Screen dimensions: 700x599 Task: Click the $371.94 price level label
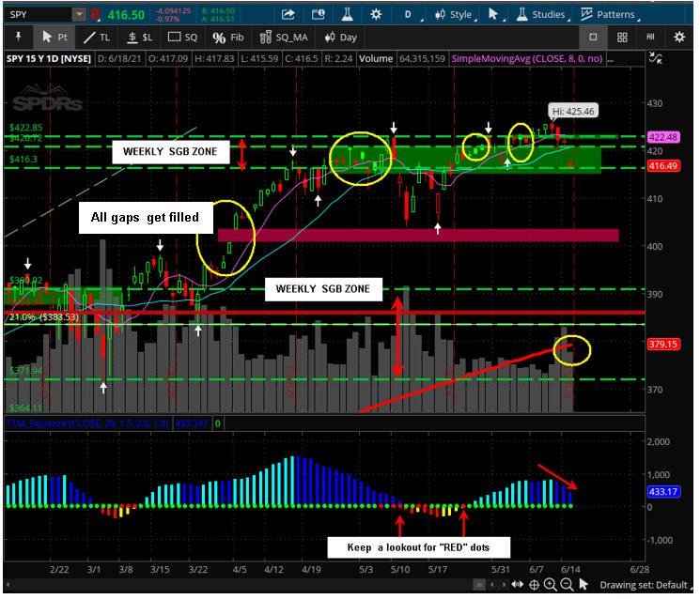click(x=26, y=371)
